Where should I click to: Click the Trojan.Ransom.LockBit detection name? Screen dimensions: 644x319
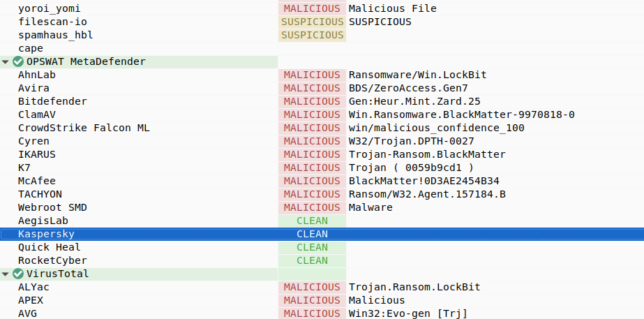[414, 287]
